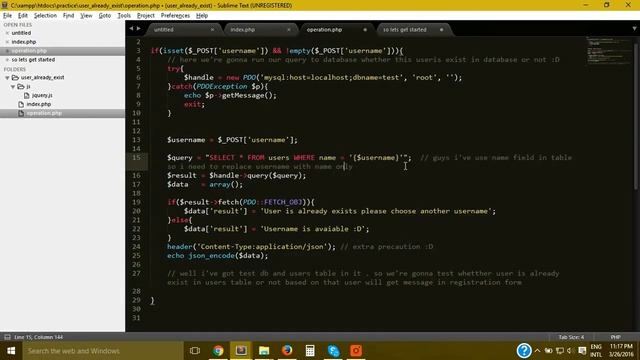The image size is (640, 360).
Task: Open the volume tray icon
Action: 570,351
